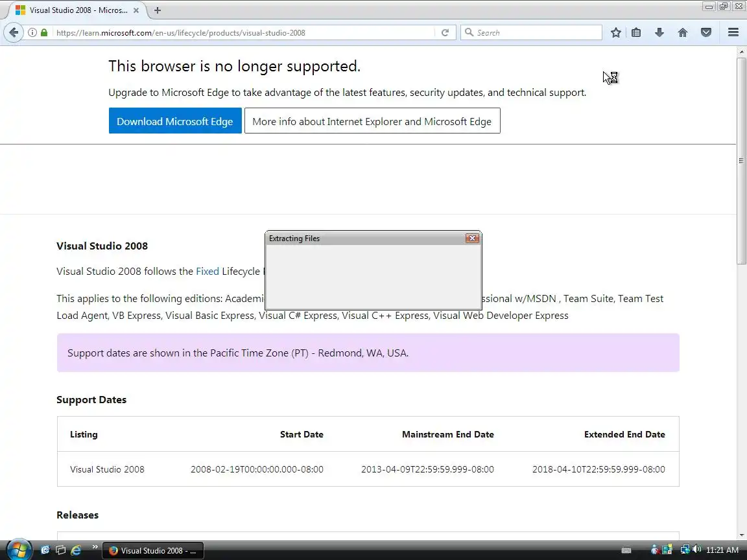Screen dimensions: 747x560
Task: Close the Extracting Files dialog
Action: click(x=472, y=238)
